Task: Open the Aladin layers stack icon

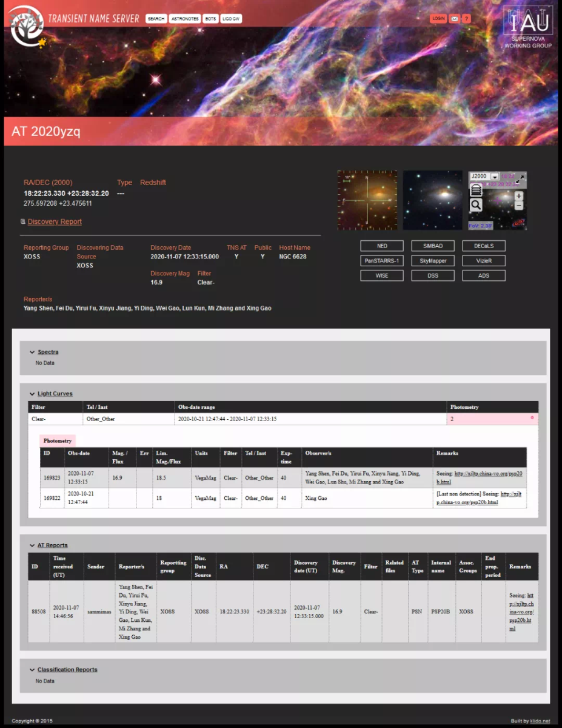Action: tap(477, 190)
